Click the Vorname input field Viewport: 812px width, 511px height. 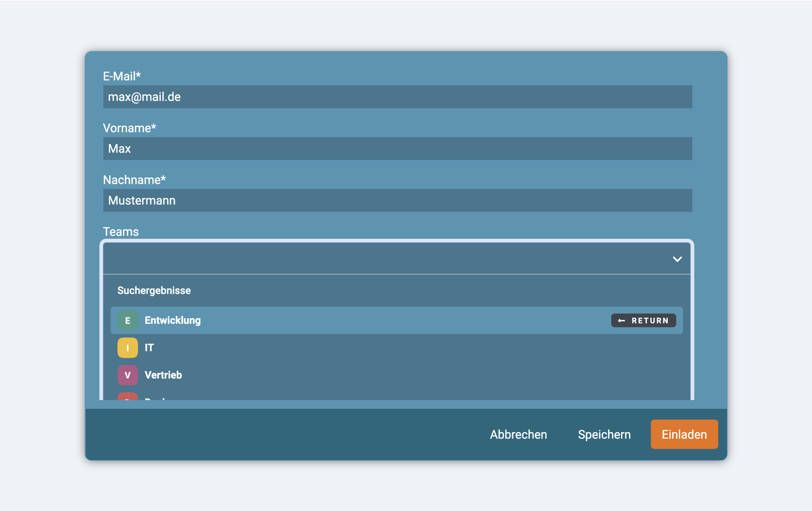398,148
